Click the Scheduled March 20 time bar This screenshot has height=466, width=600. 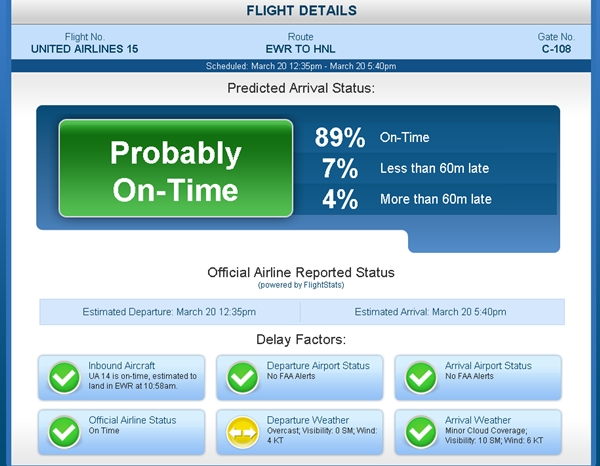(x=300, y=66)
